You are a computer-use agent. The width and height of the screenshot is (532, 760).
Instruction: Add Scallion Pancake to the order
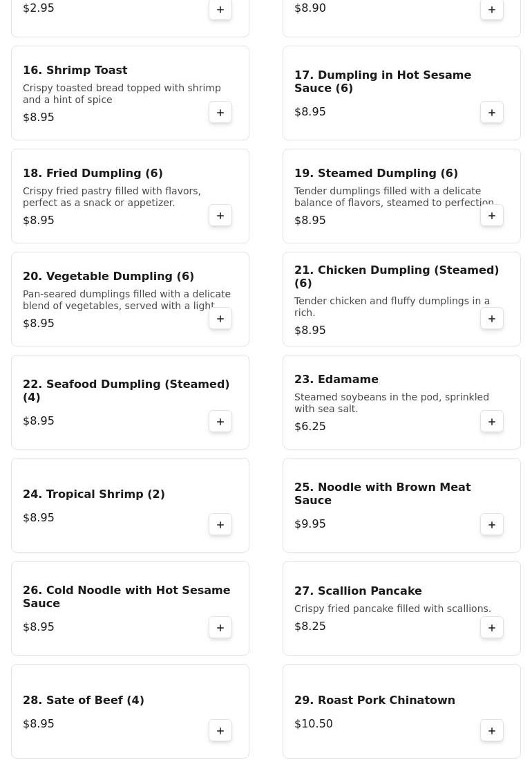point(492,628)
